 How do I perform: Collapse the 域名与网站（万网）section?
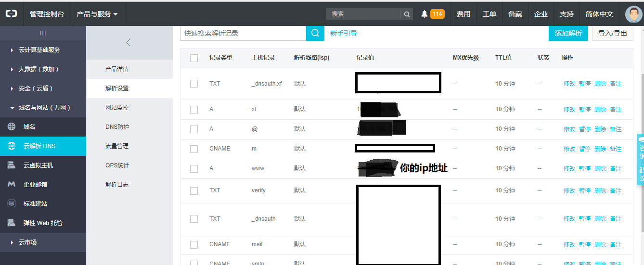[44, 108]
